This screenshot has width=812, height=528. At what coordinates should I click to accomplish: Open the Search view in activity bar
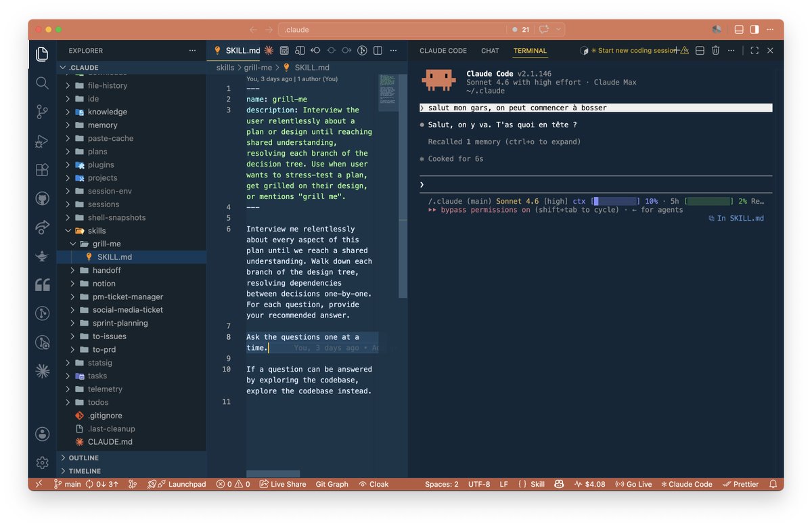click(42, 83)
